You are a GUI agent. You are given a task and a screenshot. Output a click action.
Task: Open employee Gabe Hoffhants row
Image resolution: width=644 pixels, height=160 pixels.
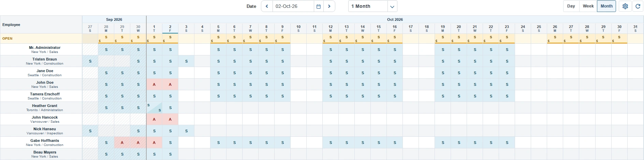coord(41,143)
